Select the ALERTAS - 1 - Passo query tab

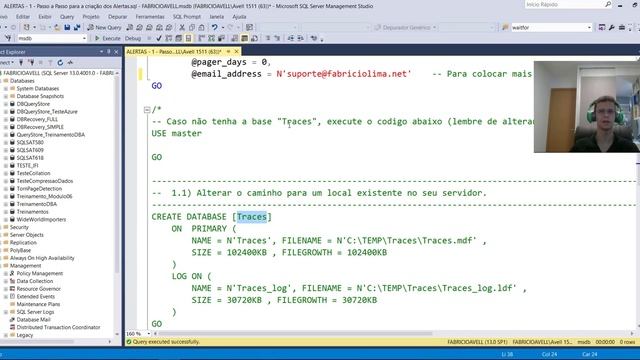point(174,52)
